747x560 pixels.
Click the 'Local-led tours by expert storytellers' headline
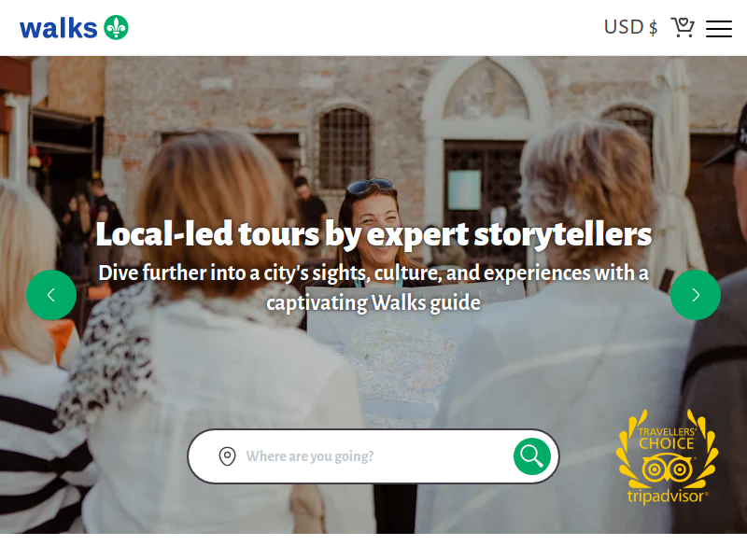(374, 234)
